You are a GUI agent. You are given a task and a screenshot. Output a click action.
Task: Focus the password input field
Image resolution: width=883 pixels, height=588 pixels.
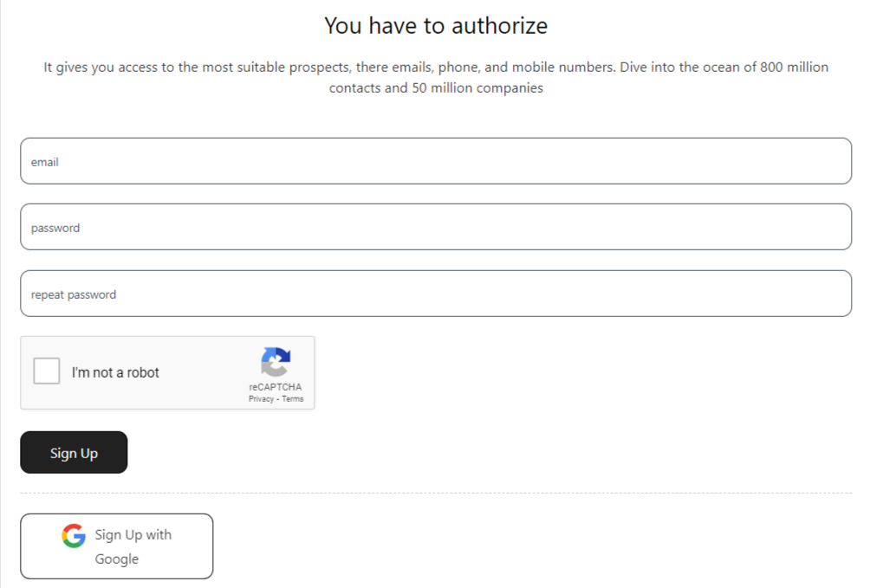[x=436, y=227]
